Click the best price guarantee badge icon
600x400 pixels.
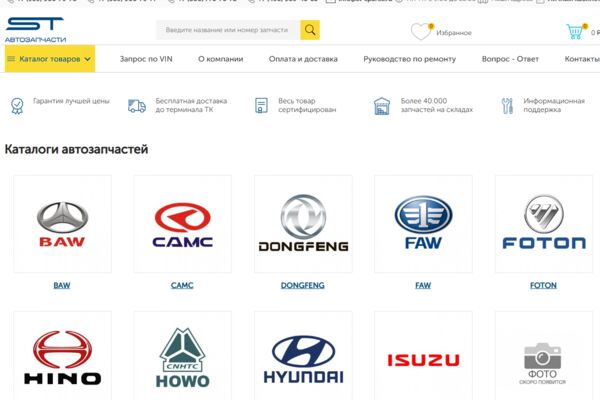pos(17,106)
